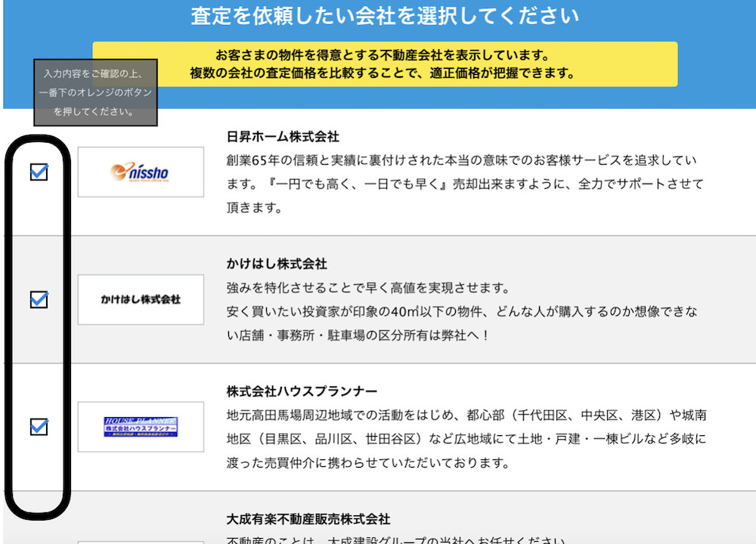756x544 pixels.
Task: Click the 株式会社ハウスプランナー heading text
Action: pyautogui.click(x=302, y=391)
